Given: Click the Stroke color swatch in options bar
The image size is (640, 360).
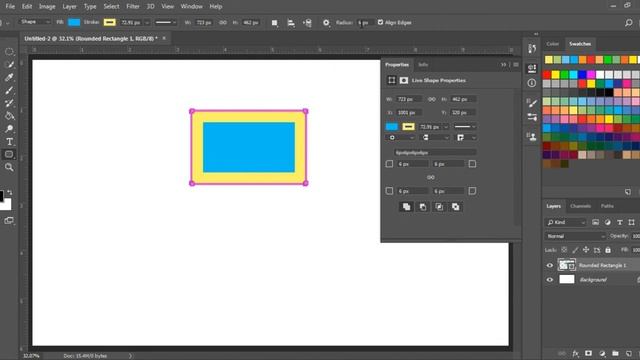Looking at the screenshot, I should [109, 22].
